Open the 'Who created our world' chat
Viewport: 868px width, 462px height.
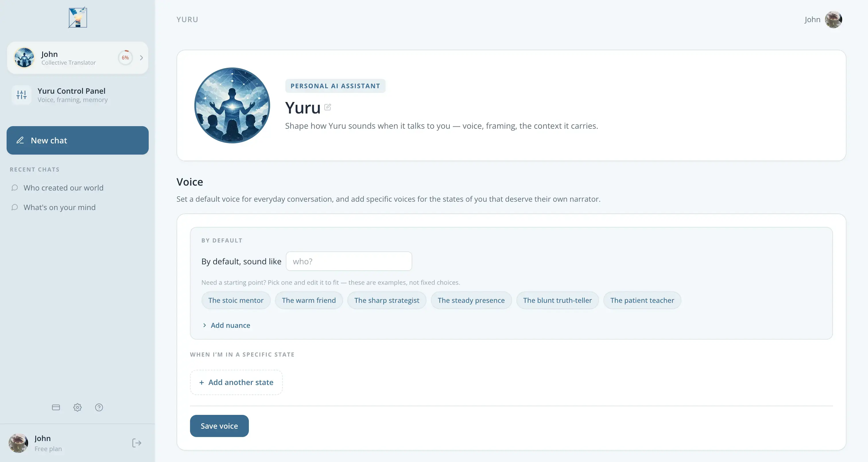click(63, 188)
